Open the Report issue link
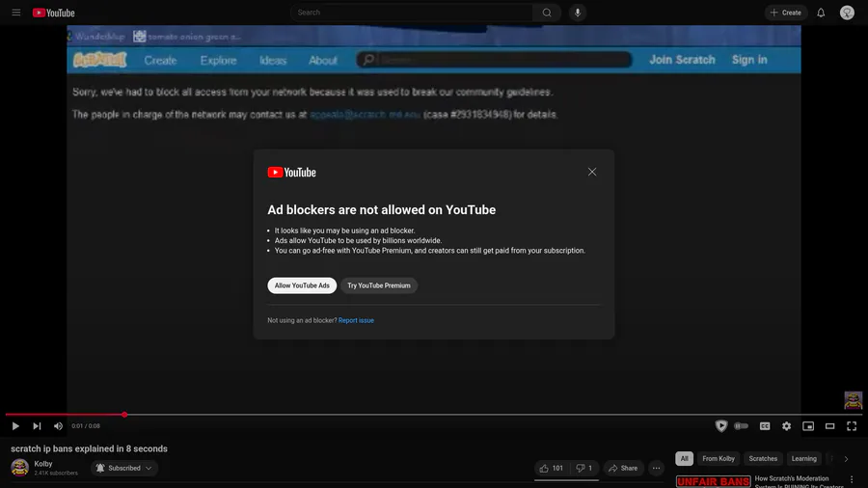Image resolution: width=868 pixels, height=488 pixels. tap(356, 320)
